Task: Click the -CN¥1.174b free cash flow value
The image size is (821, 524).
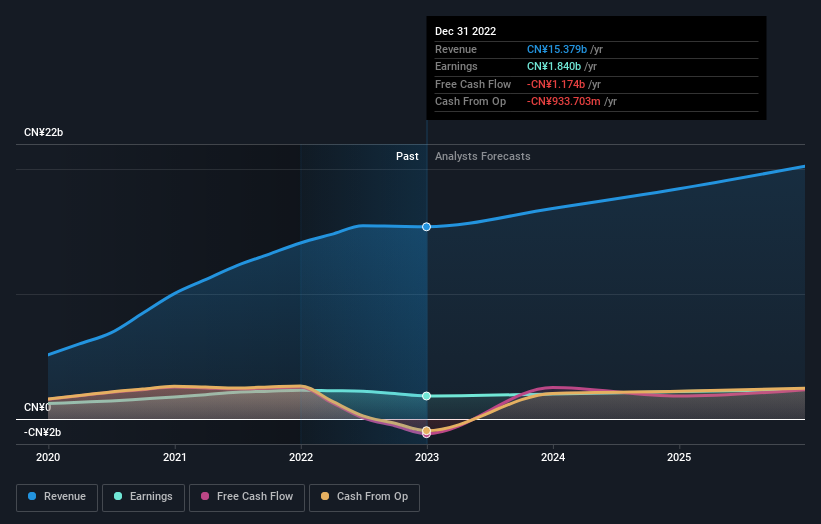Action: [556, 84]
